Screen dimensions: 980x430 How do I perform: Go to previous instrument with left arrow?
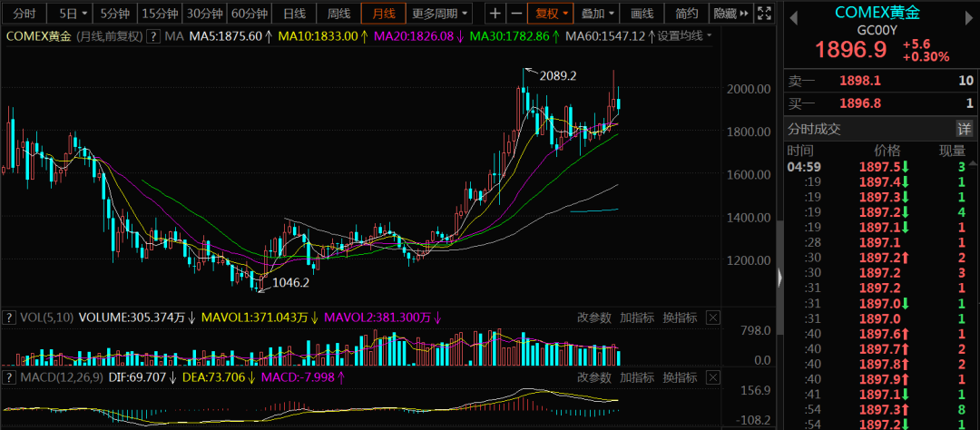794,20
